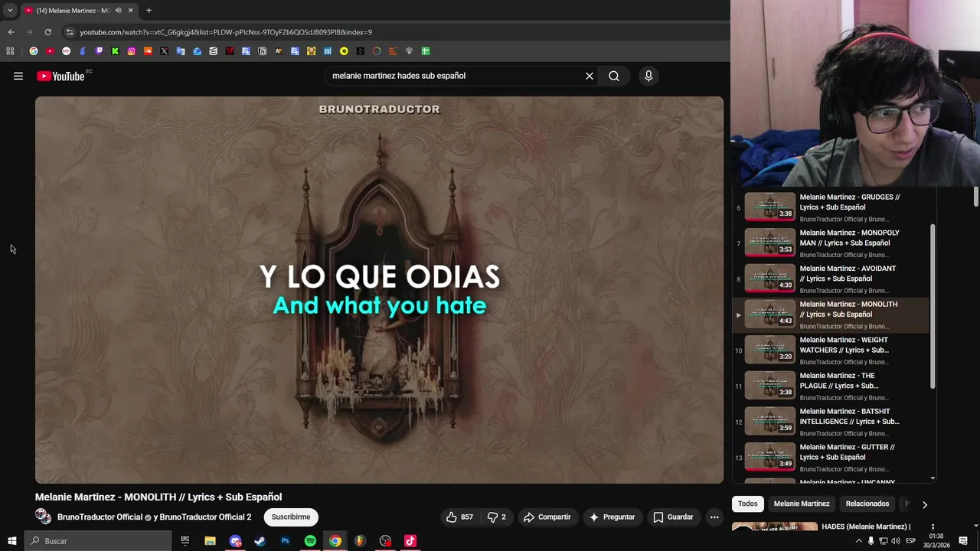The image size is (980, 551).
Task: Open Spotify from taskbar
Action: (310, 541)
